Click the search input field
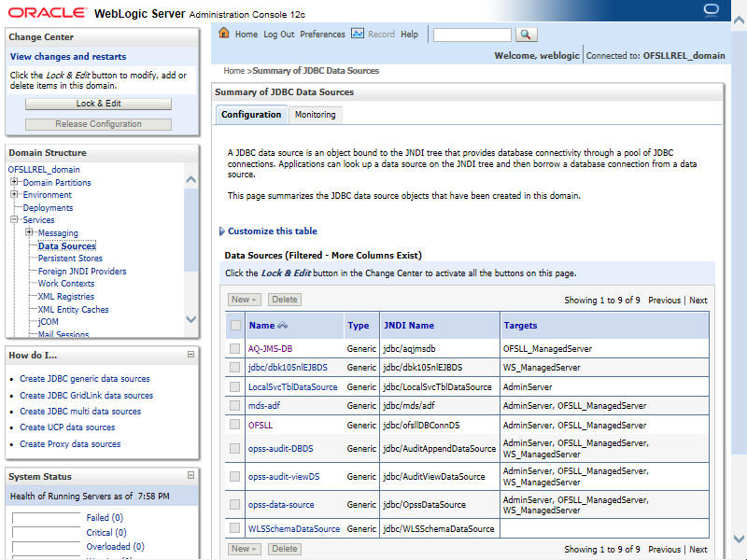Image resolution: width=747 pixels, height=560 pixels. point(472,35)
